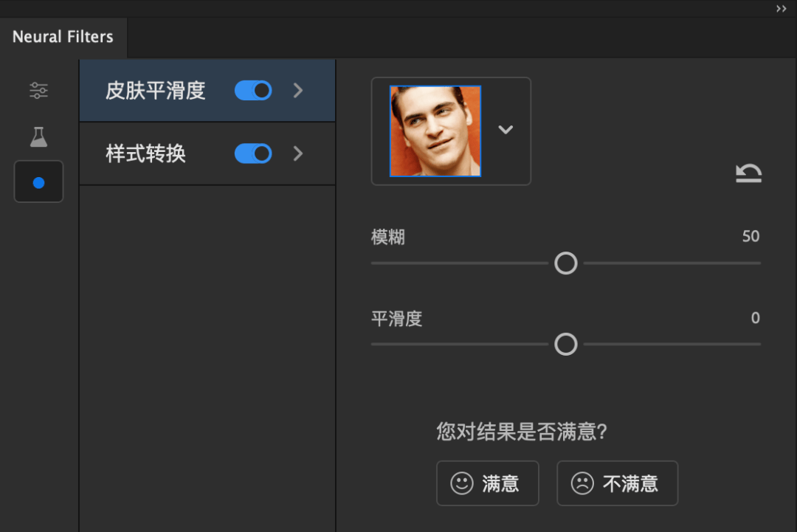Click the 满意 feedback button
Screen dimensions: 797x532
[x=488, y=483]
